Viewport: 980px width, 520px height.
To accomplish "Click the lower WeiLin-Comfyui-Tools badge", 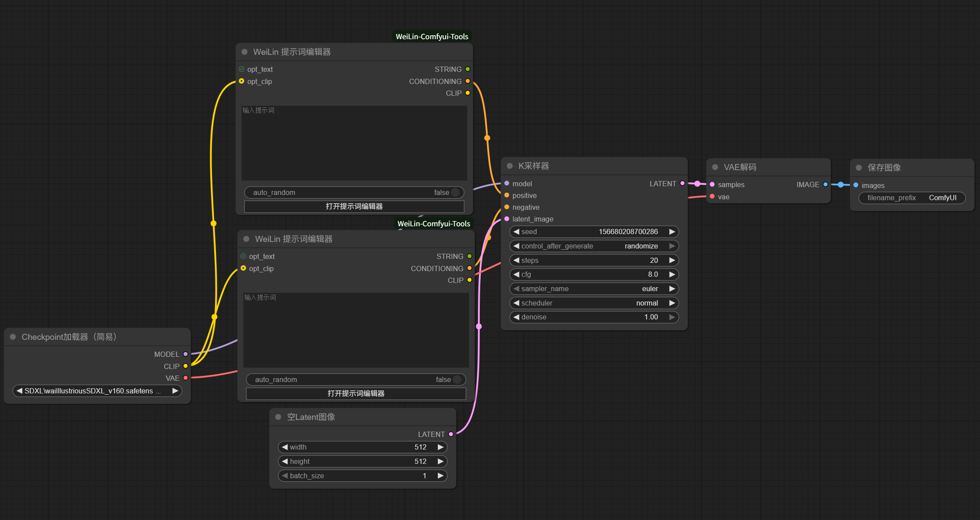I will coord(434,224).
